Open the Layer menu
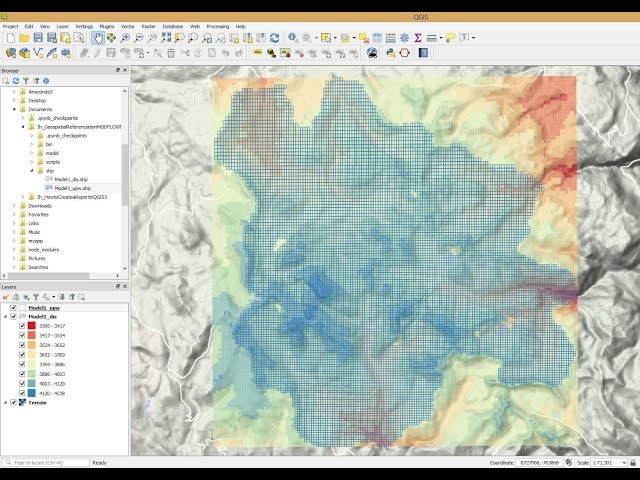 point(62,27)
